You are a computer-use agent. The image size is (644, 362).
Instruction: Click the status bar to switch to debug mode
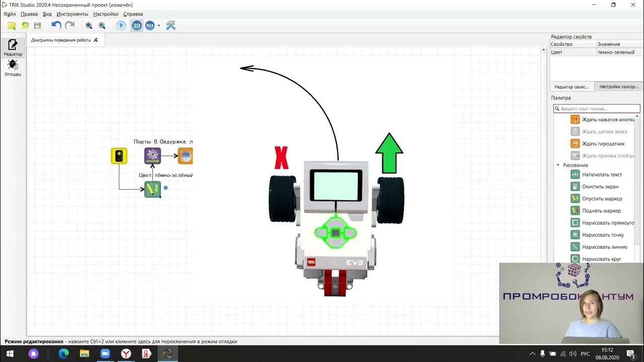(121, 341)
